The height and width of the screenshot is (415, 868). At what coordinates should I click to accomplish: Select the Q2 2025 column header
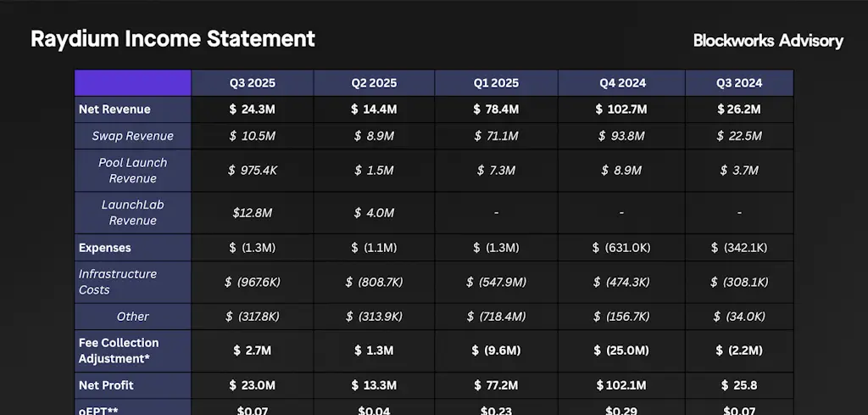(x=374, y=83)
